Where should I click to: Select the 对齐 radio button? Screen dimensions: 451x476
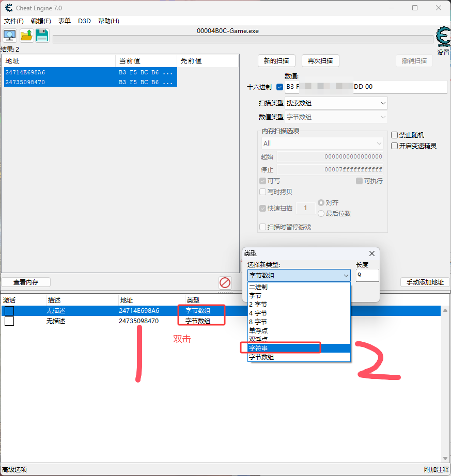pos(321,202)
